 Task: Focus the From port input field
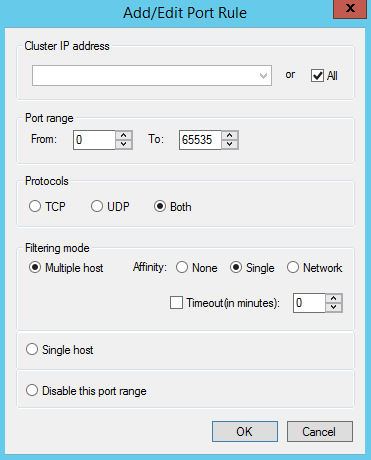(x=94, y=140)
